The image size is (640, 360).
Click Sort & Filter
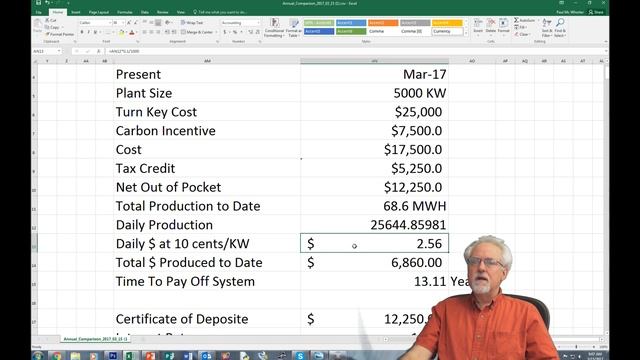547,27
